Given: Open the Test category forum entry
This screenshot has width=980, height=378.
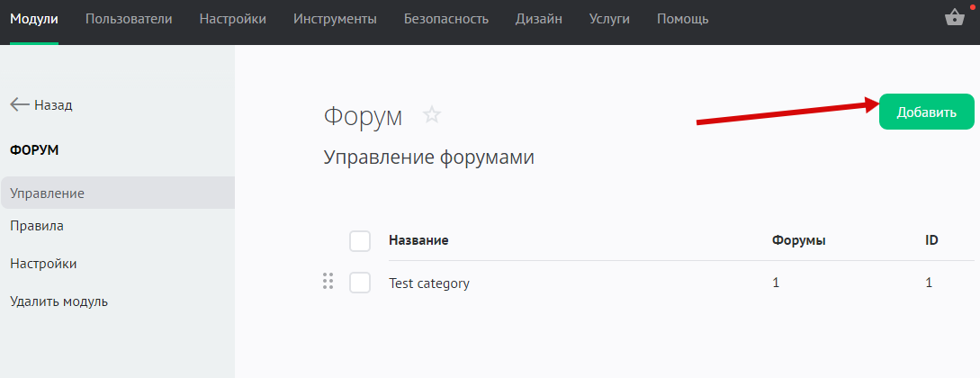Looking at the screenshot, I should 429,283.
